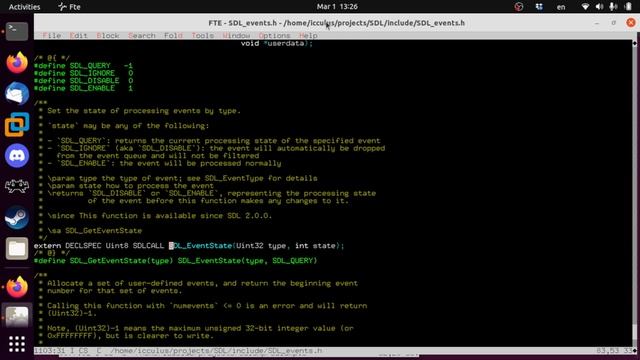Click the scrollbar down arrow at bottom right
This screenshot has width=640, height=360.
point(634,350)
